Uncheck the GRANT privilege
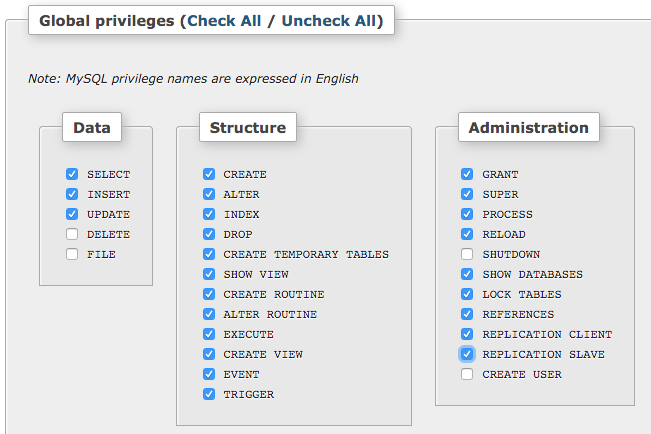Image resolution: width=651 pixels, height=434 pixels. (x=467, y=174)
